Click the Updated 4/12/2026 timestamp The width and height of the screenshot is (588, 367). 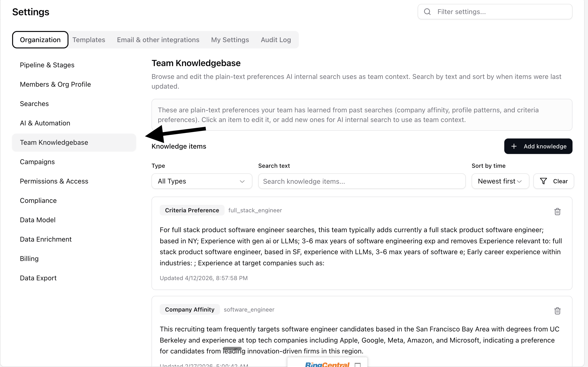(204, 278)
